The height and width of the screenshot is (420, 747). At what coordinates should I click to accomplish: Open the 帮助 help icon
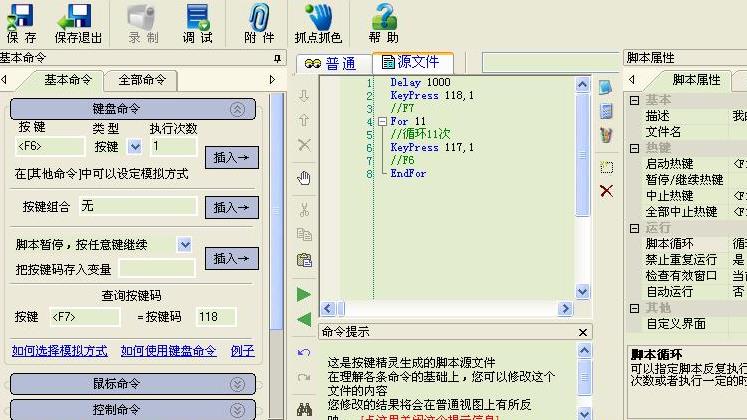click(384, 23)
